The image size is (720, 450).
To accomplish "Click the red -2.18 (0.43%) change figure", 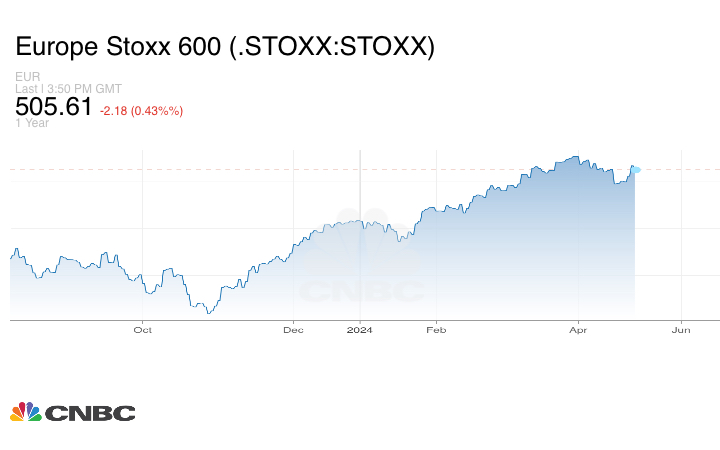I will click(x=139, y=110).
